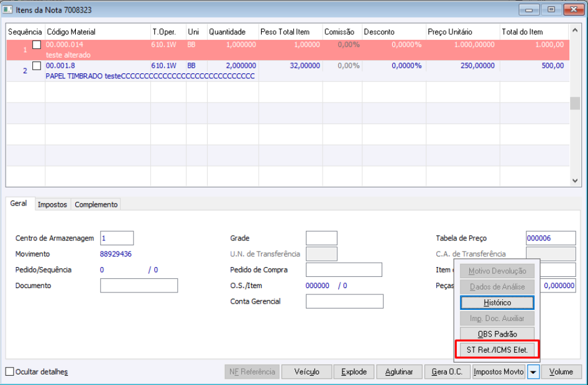Click the O.S./Item value 000000
This screenshot has height=385, width=588.
click(317, 286)
